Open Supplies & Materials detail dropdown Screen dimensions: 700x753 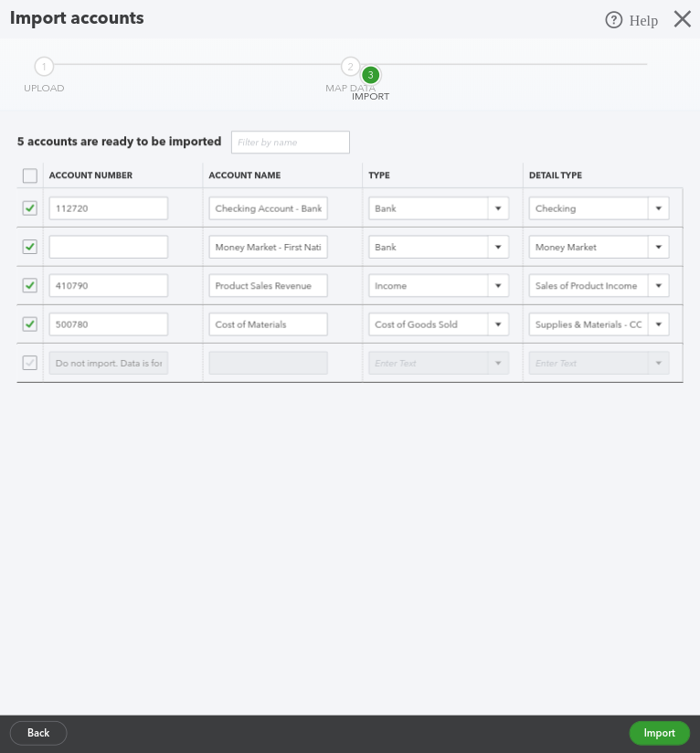[659, 324]
